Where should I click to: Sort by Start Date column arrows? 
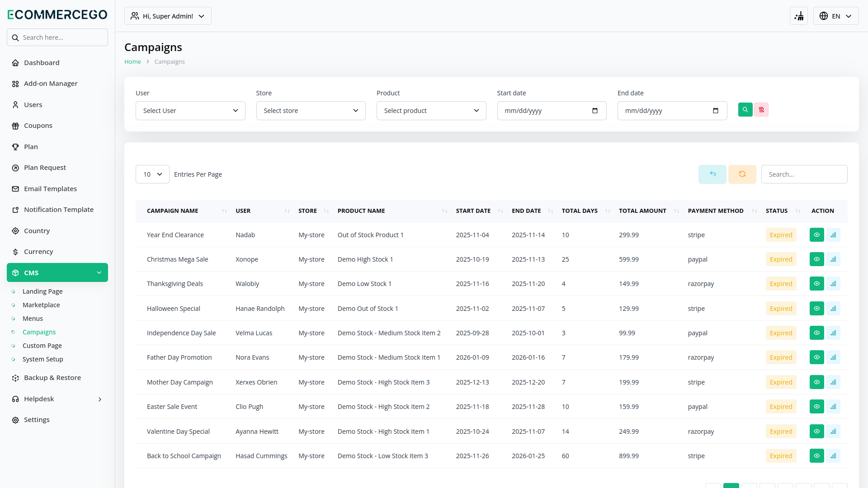pos(500,211)
